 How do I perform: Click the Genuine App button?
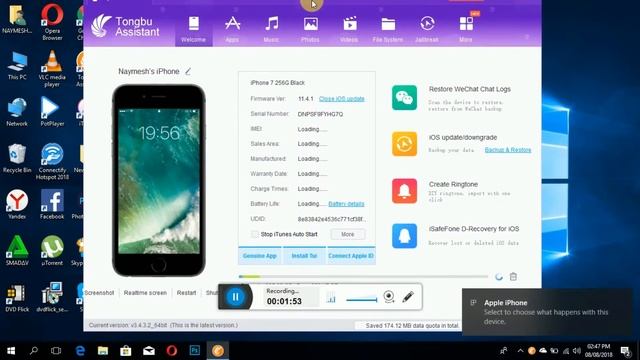260,256
